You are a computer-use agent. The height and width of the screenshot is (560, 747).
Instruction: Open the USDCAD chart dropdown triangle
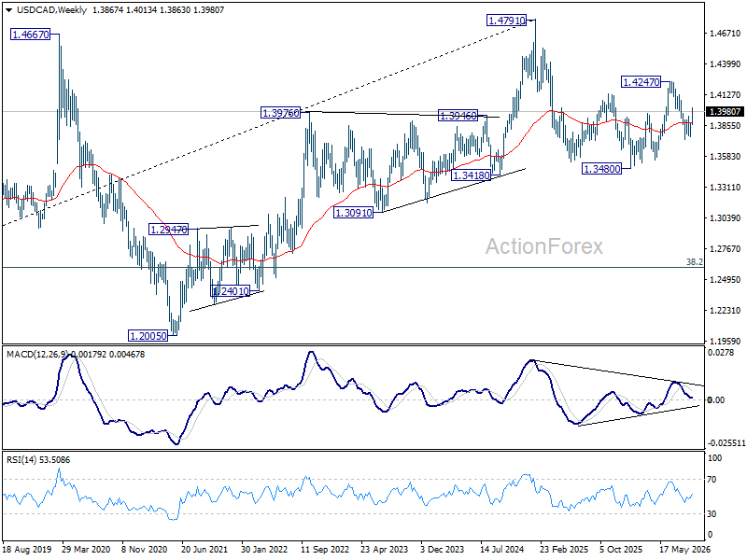9,10
